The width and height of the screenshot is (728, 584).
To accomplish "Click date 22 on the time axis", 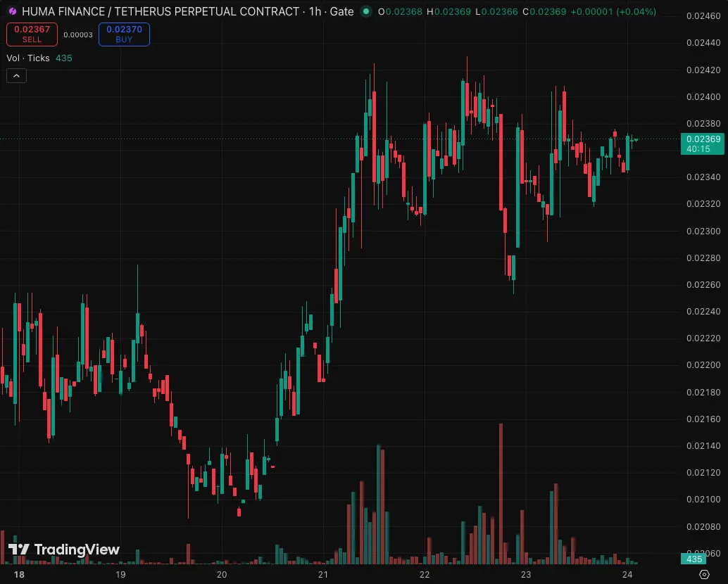I will pyautogui.click(x=425, y=574).
